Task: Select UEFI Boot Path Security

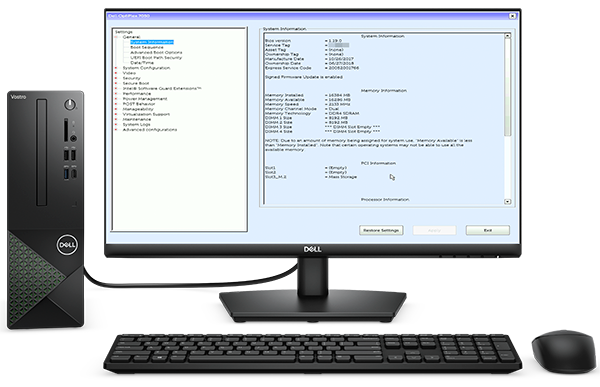Action: 156,57
